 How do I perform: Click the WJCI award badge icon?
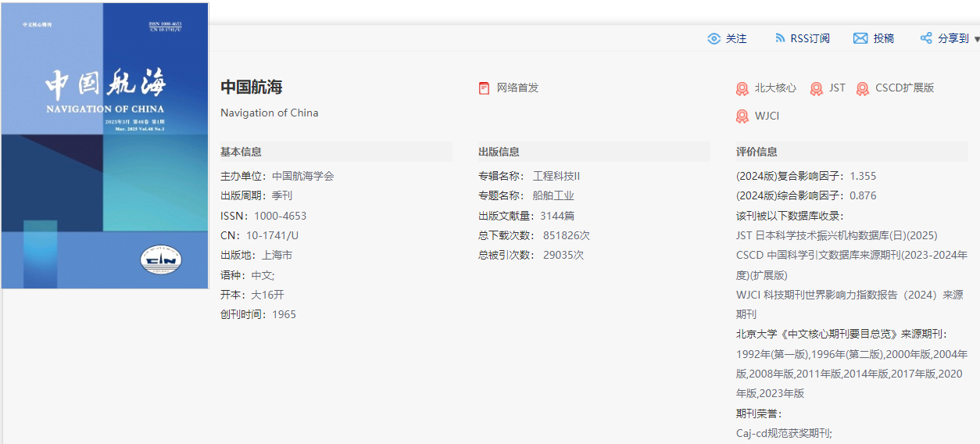pyautogui.click(x=742, y=117)
